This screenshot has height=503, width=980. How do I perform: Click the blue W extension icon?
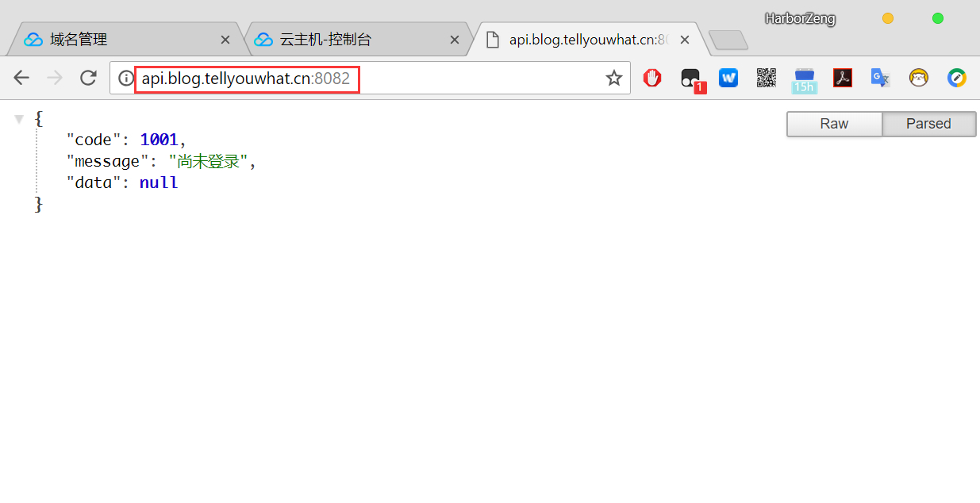coord(728,78)
